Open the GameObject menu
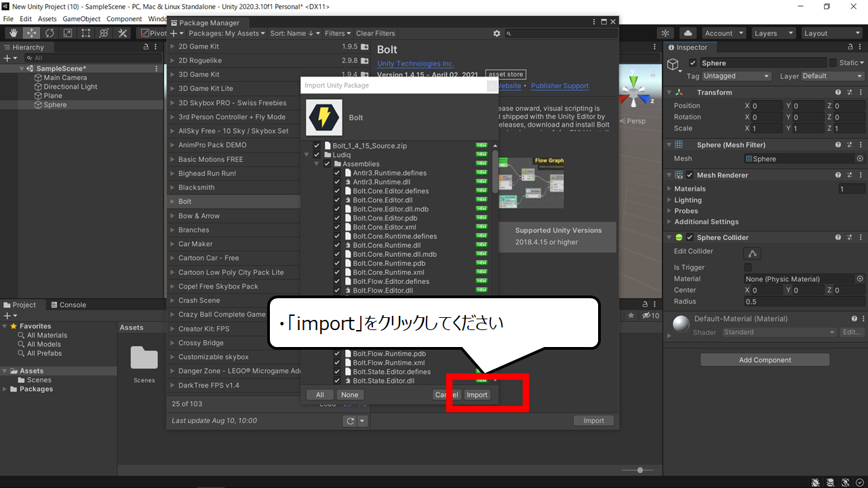Screen dimensions: 868x488 [x=81, y=19]
